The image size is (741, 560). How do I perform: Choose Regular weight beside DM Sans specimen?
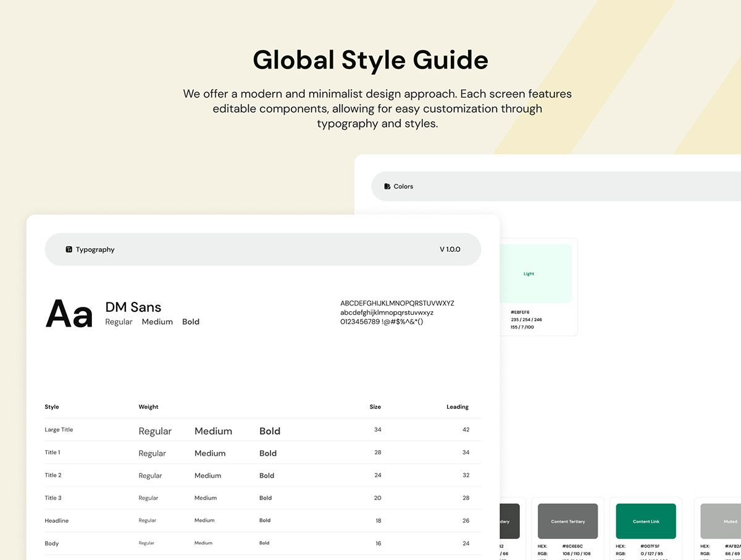(119, 322)
